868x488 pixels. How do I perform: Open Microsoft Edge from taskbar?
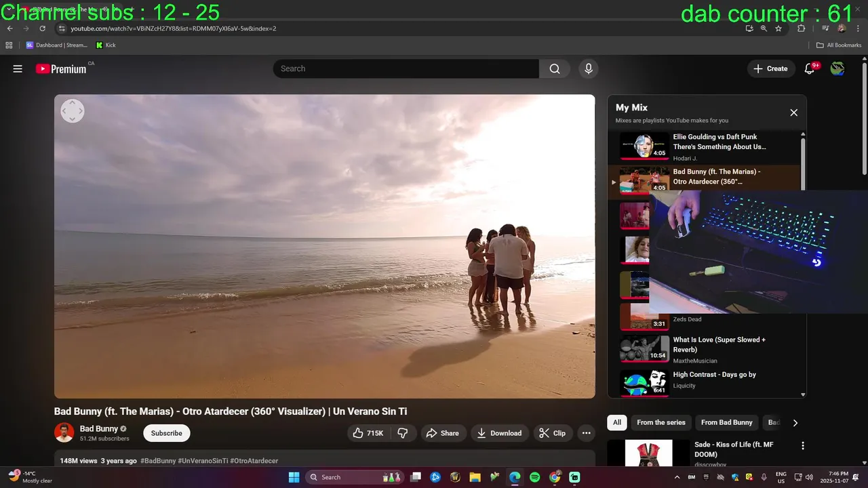[x=515, y=477]
